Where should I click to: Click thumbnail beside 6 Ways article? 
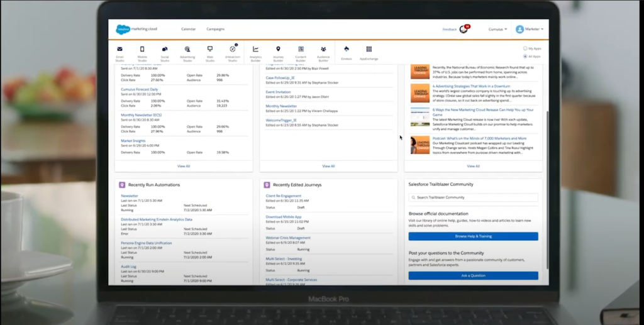click(420, 117)
